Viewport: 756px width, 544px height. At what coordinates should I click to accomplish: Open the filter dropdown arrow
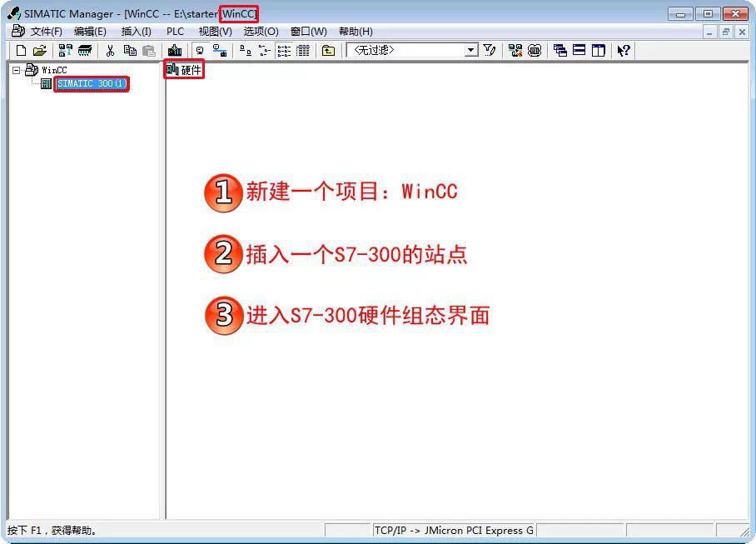pyautogui.click(x=471, y=50)
